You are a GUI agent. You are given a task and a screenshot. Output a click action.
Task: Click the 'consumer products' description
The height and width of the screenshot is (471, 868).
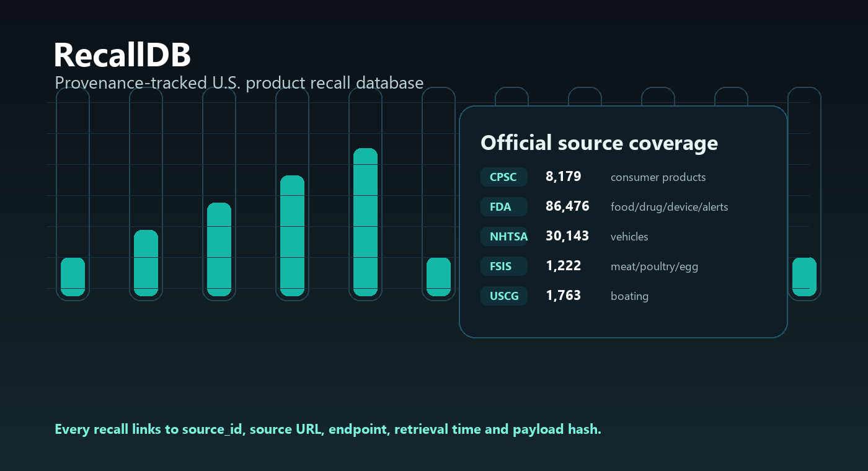tap(658, 177)
